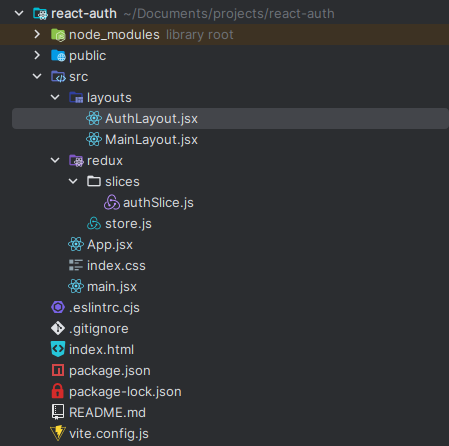Click the CSS icon beside index.css
Viewport: 449px width, 446px height.
click(76, 265)
